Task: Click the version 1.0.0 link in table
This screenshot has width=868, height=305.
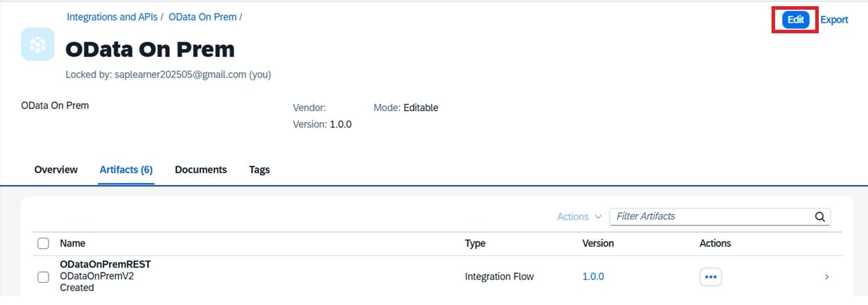Action: 593,277
